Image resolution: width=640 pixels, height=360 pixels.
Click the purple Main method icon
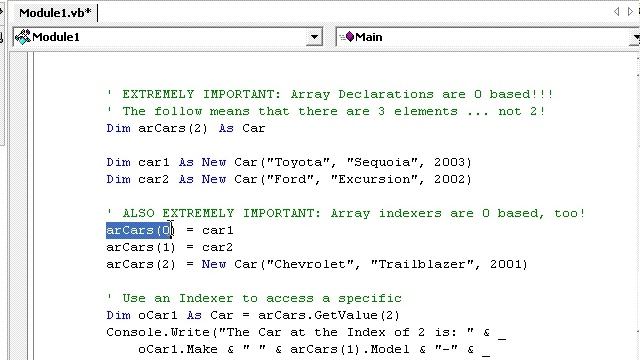(x=349, y=37)
